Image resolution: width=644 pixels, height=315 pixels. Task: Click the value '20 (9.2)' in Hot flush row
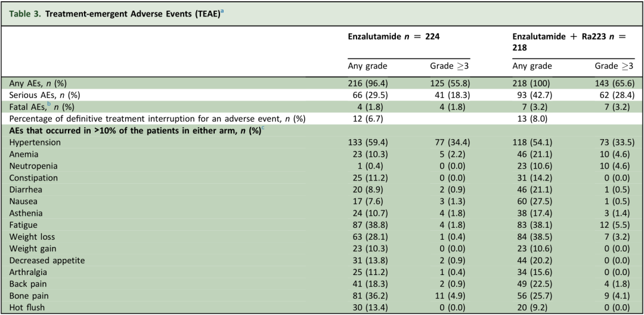click(532, 308)
